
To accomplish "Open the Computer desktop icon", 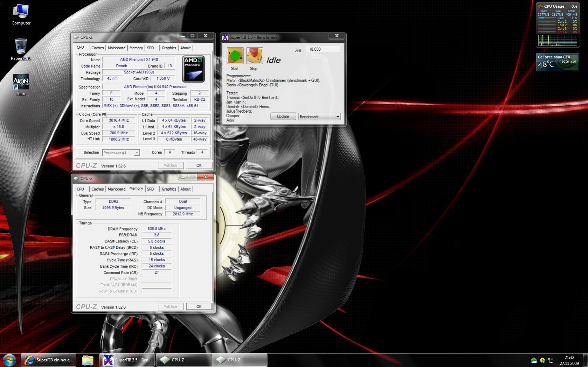I will [x=21, y=15].
